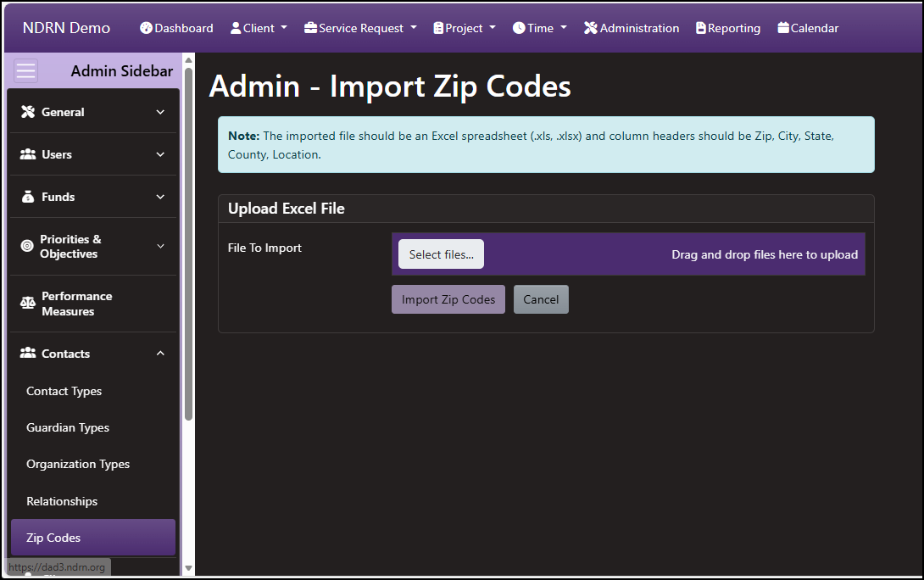Click the Admin Sidebar title text

[122, 70]
